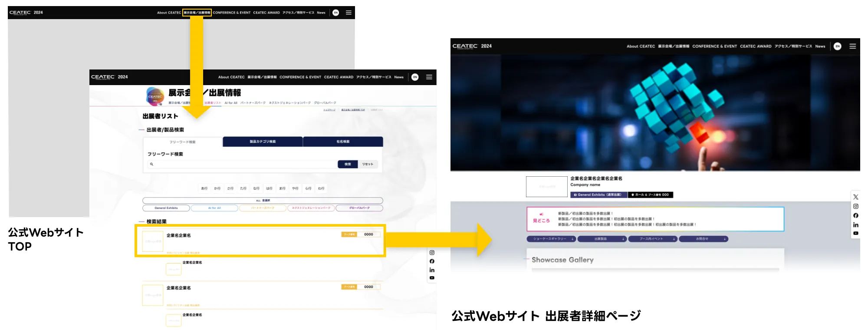Open YouTube icon on exhibitor detail page
The height and width of the screenshot is (330, 868).
(x=856, y=233)
